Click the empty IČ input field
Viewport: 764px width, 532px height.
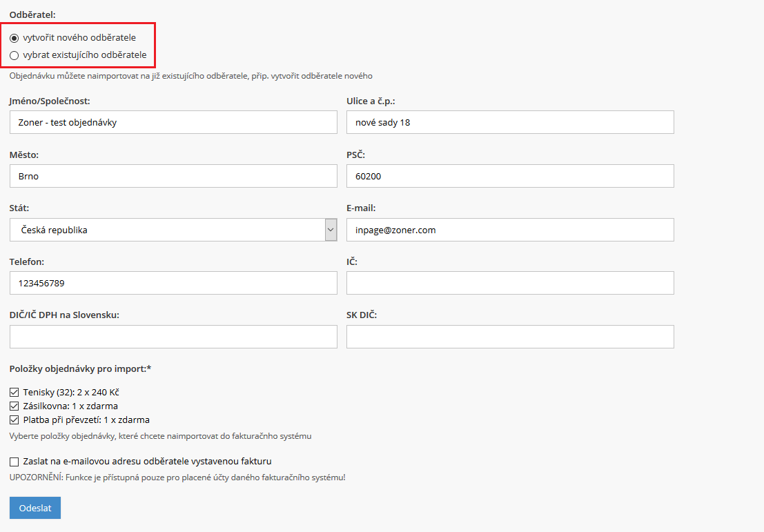(x=509, y=283)
